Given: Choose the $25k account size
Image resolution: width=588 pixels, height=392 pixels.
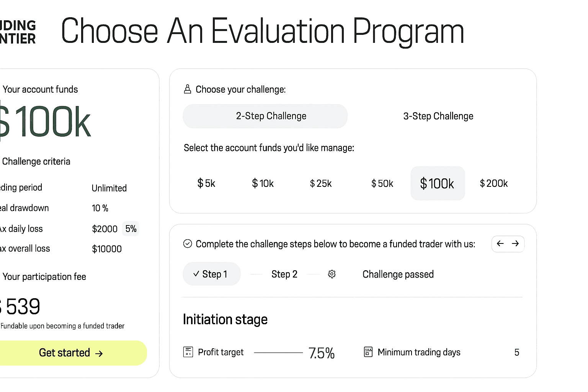Looking at the screenshot, I should coord(321,183).
